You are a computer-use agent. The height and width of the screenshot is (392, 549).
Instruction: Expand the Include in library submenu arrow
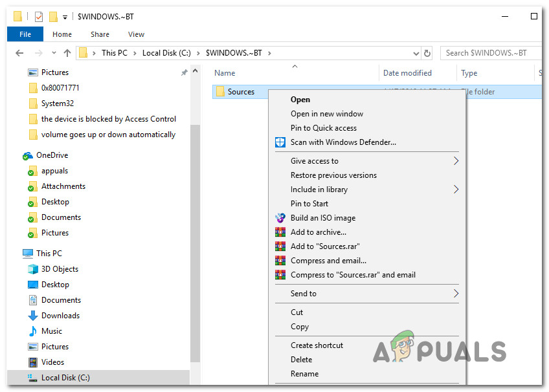[456, 189]
